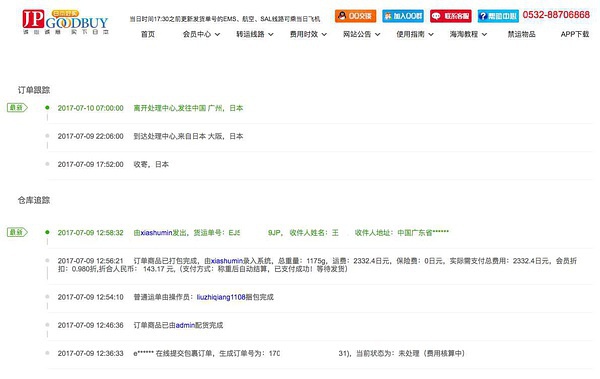Image resolution: width=600 pixels, height=379 pixels.
Task: Click the text 到达处理中心,来自日本 大阪
Action: point(178,136)
